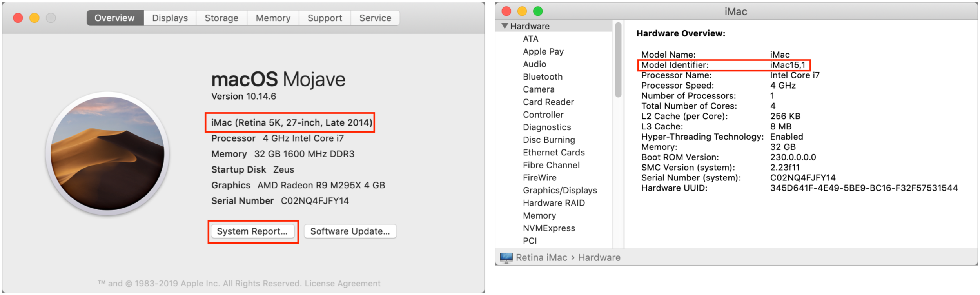The width and height of the screenshot is (980, 295).
Task: Close the iMac System Report window
Action: click(506, 11)
